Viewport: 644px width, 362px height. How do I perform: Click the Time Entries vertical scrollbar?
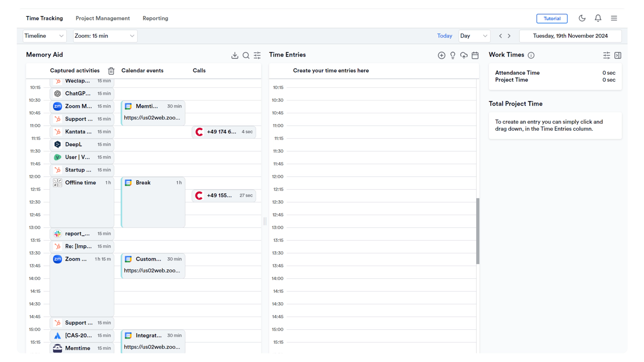coord(478,231)
